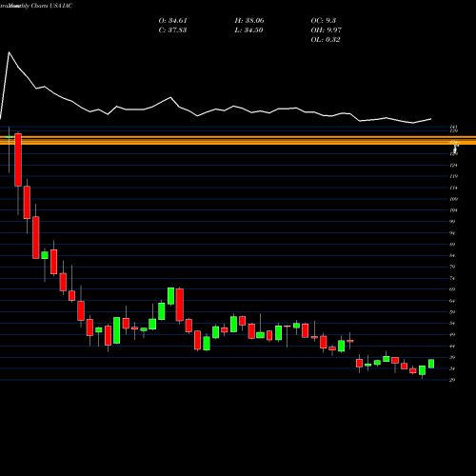Click the 109 price axis label
Screen dimensions: 476x476
(453, 199)
